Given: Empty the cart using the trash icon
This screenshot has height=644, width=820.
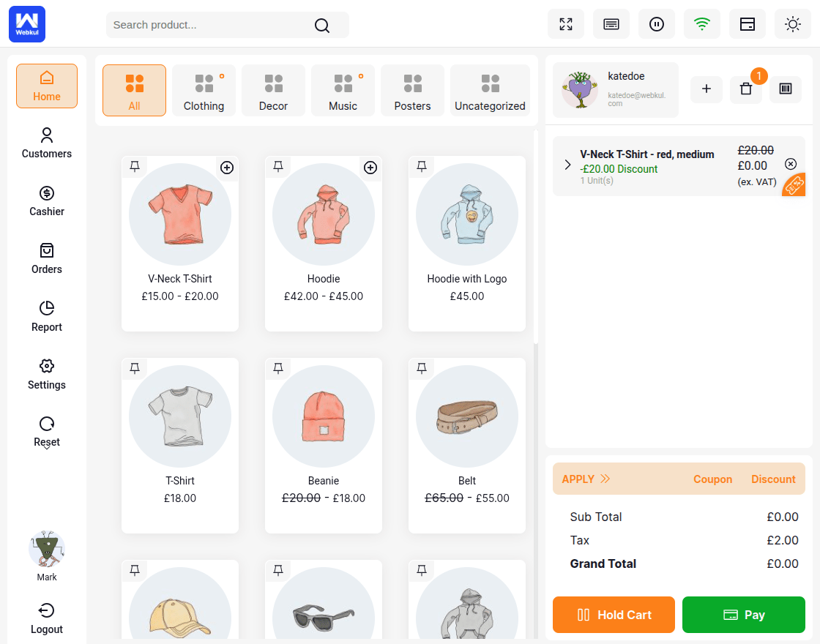Looking at the screenshot, I should 746,89.
